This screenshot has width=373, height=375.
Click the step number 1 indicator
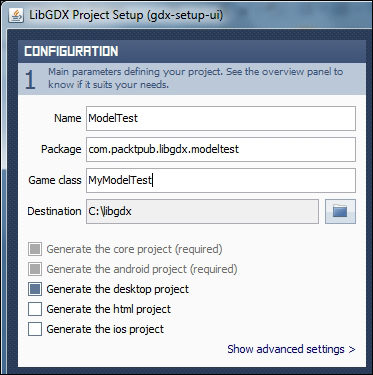30,79
